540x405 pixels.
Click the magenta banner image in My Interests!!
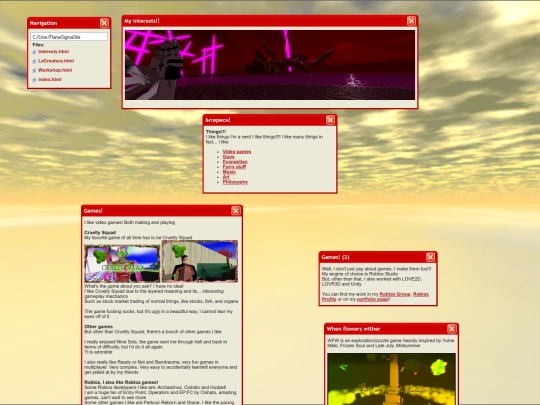pos(270,65)
